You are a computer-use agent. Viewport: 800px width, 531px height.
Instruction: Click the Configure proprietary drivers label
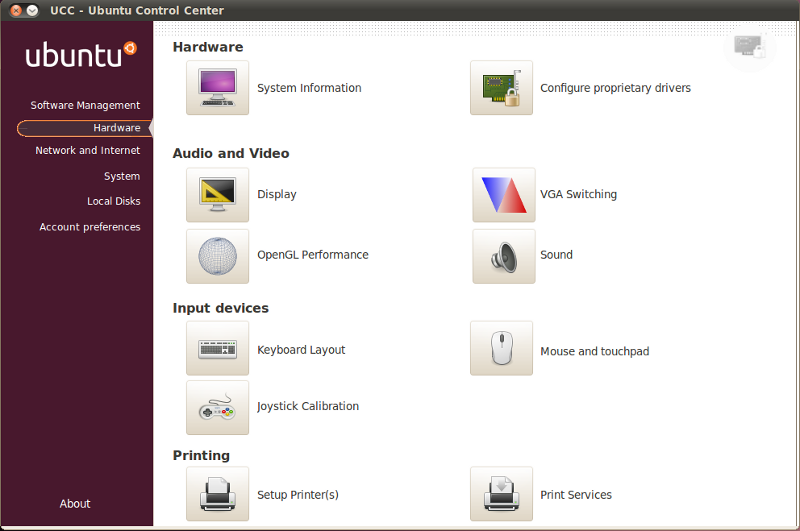click(615, 88)
